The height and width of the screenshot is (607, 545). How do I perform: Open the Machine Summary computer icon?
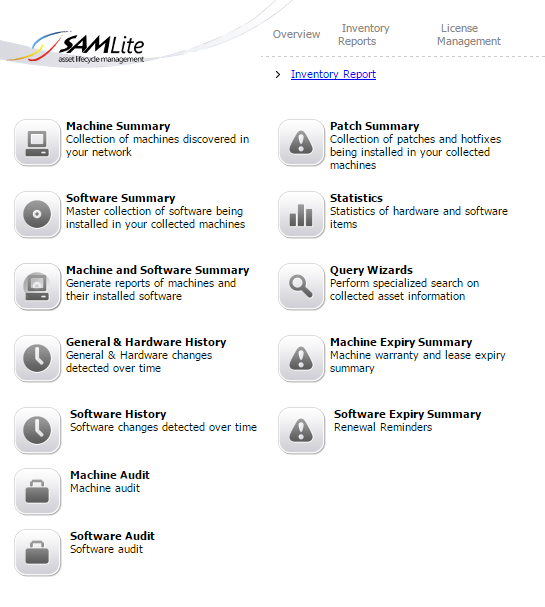38,142
